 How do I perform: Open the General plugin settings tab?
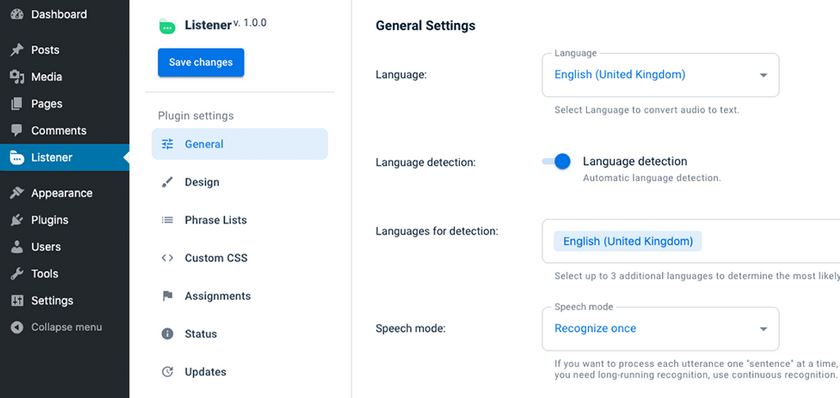point(239,144)
